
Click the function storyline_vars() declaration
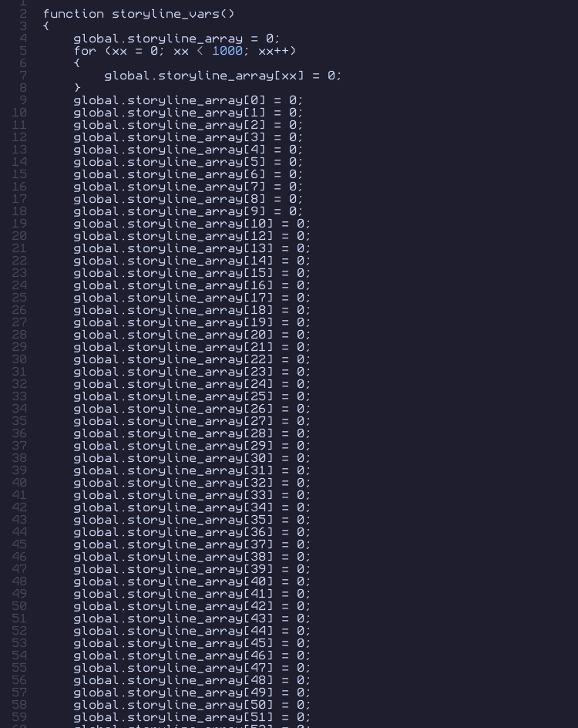click(139, 14)
